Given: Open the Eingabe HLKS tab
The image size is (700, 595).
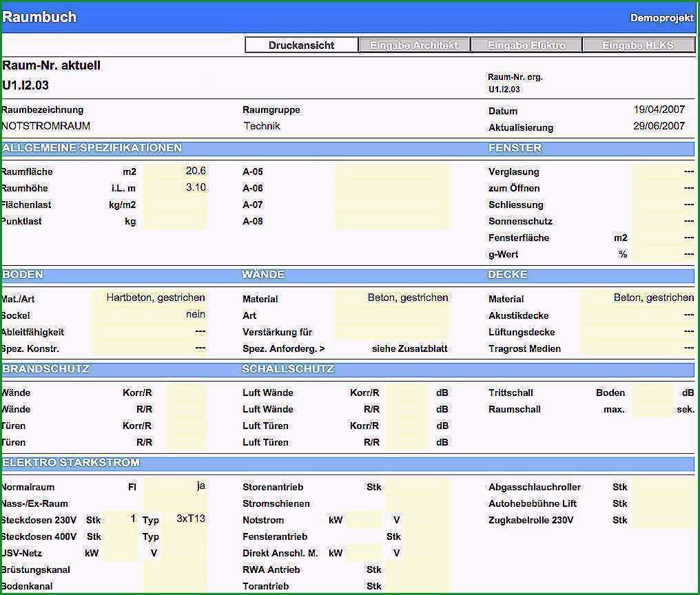Looking at the screenshot, I should click(639, 45).
